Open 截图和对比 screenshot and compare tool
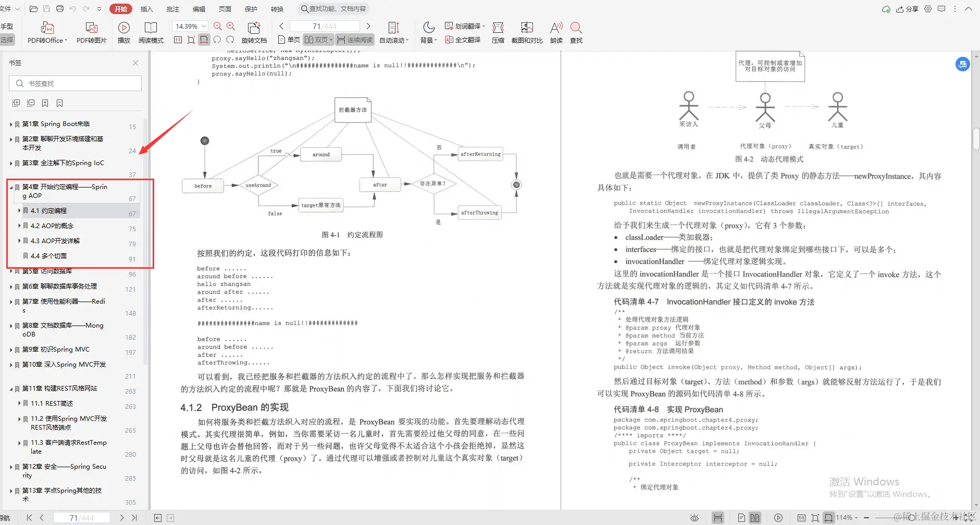Image resolution: width=980 pixels, height=525 pixels. coord(527,32)
